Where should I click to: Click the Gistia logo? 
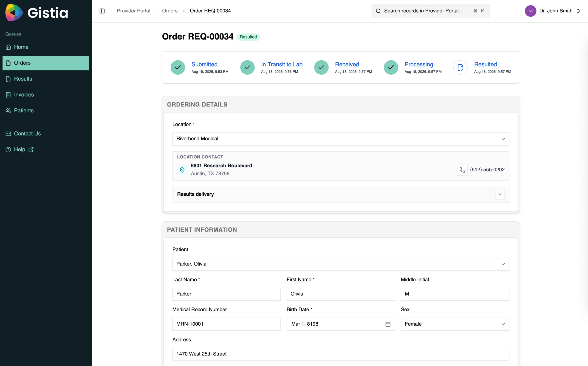pos(37,12)
